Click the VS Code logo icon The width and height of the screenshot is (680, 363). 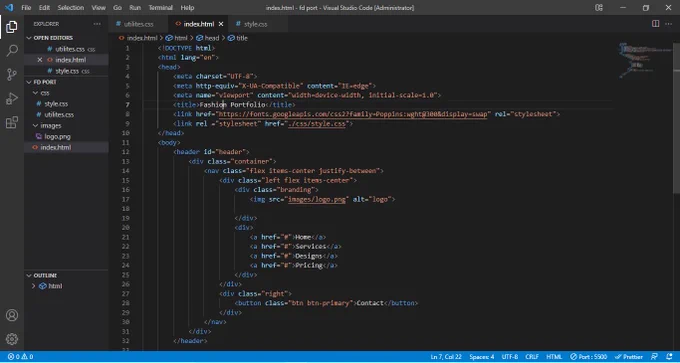[9, 7]
